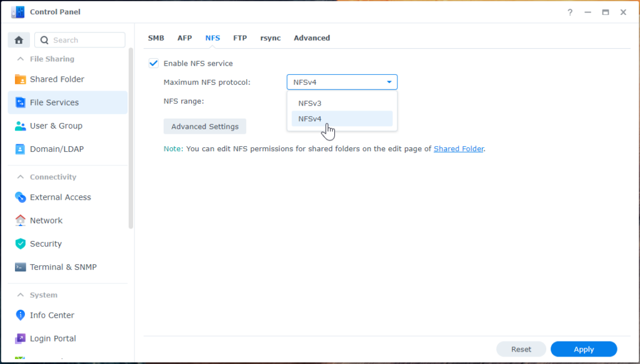Open the help question mark
The width and height of the screenshot is (640, 364).
click(569, 12)
